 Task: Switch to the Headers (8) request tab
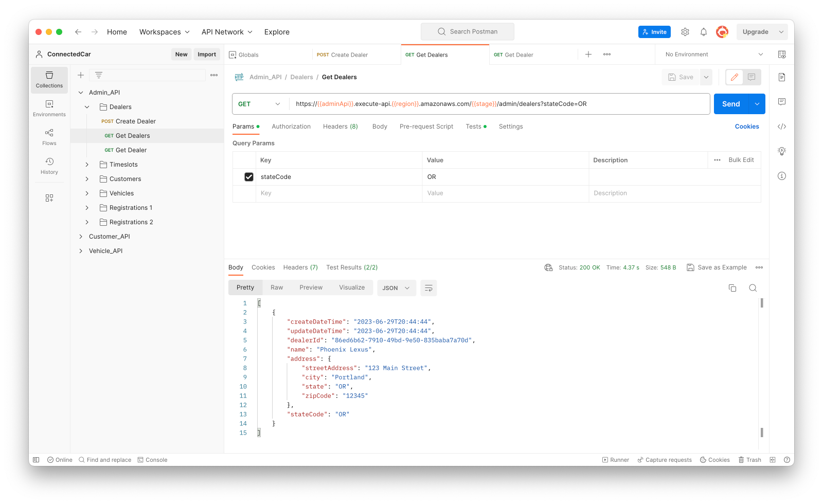click(x=341, y=127)
